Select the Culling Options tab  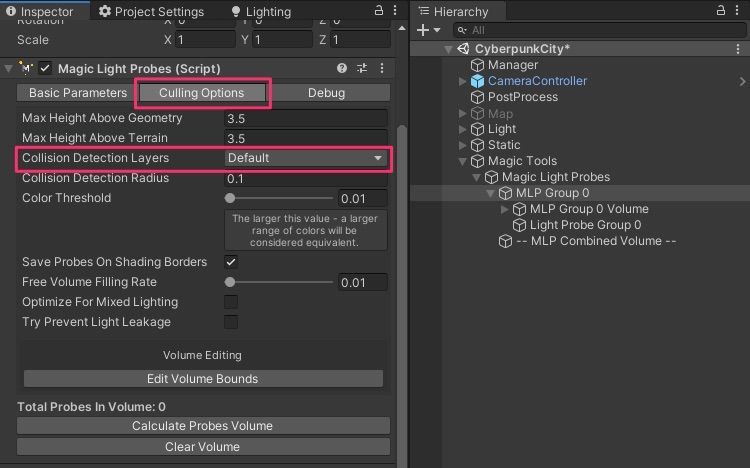pyautogui.click(x=201, y=93)
